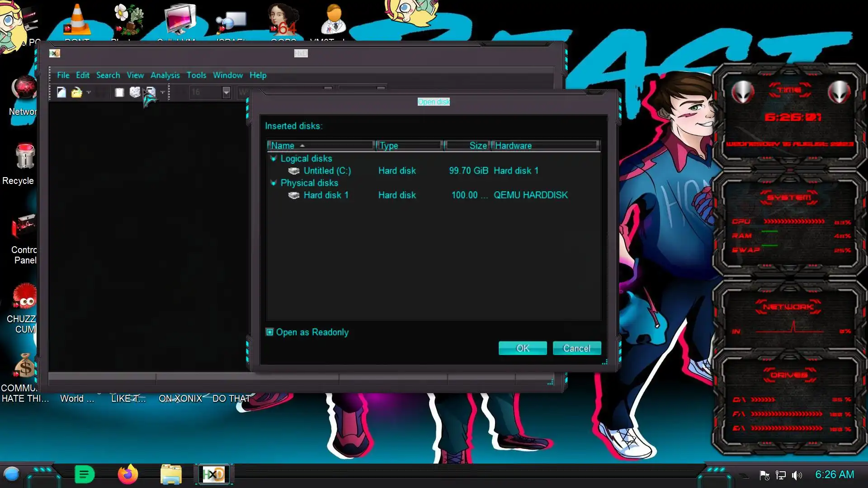
Task: Click the Open file folder icon
Action: click(x=76, y=92)
